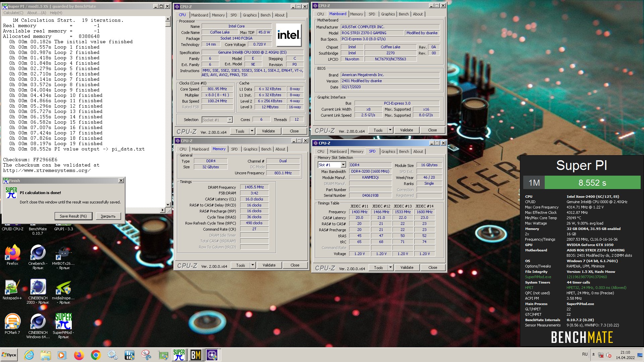The image size is (644, 362).
Task: Click the Super PI log horizontal scrollbar right arrow
Action: [163, 210]
